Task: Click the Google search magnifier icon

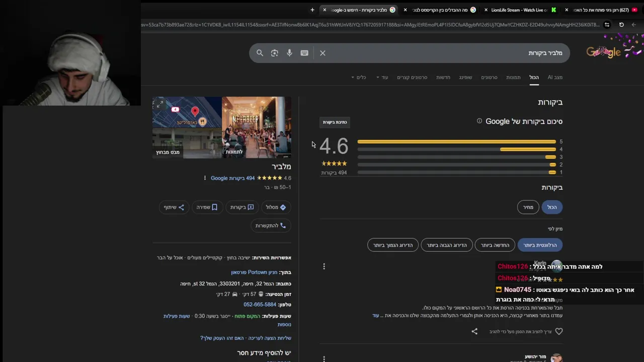Action: (260, 53)
